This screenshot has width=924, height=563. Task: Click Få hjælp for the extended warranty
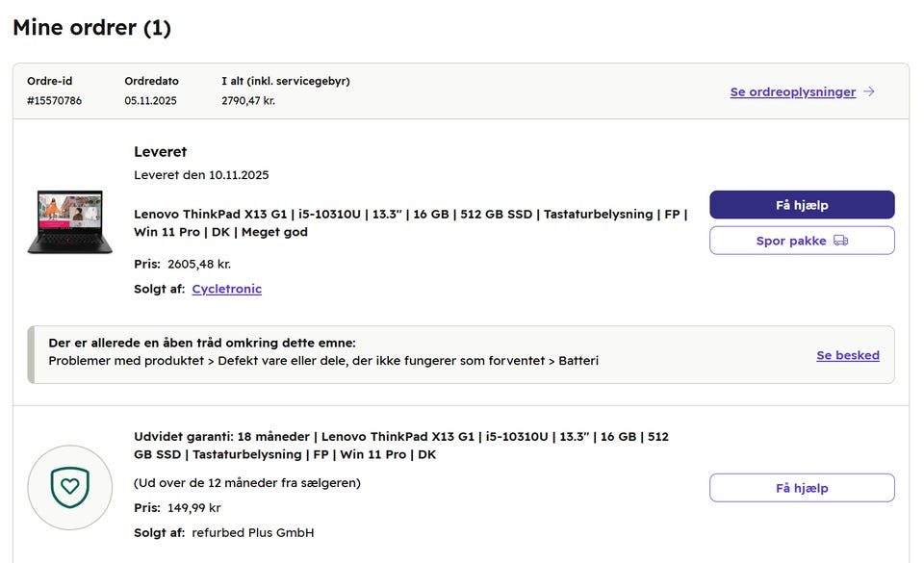coord(802,488)
